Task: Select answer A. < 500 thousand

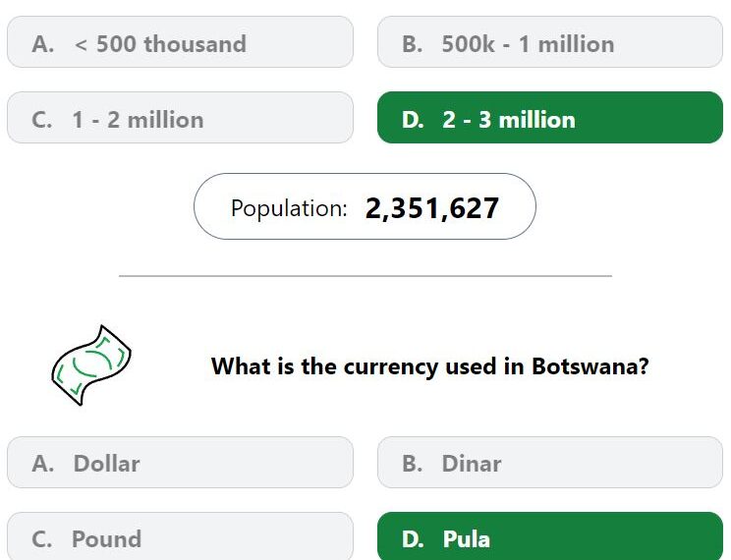Action: pos(180,42)
